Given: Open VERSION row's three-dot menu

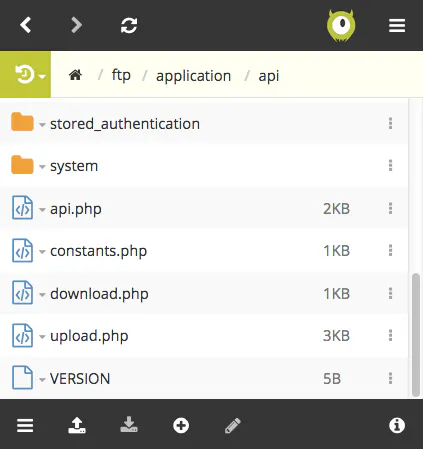Looking at the screenshot, I should click(390, 378).
